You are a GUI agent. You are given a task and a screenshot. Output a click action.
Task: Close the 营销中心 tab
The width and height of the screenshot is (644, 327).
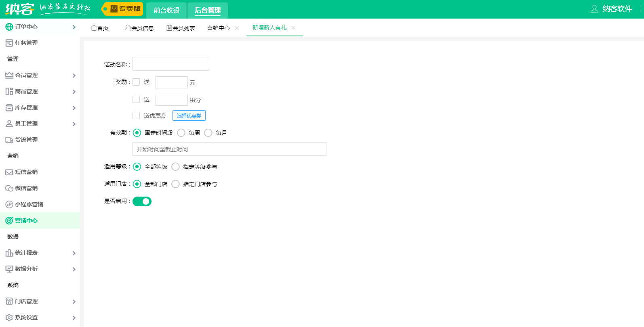[x=237, y=28]
